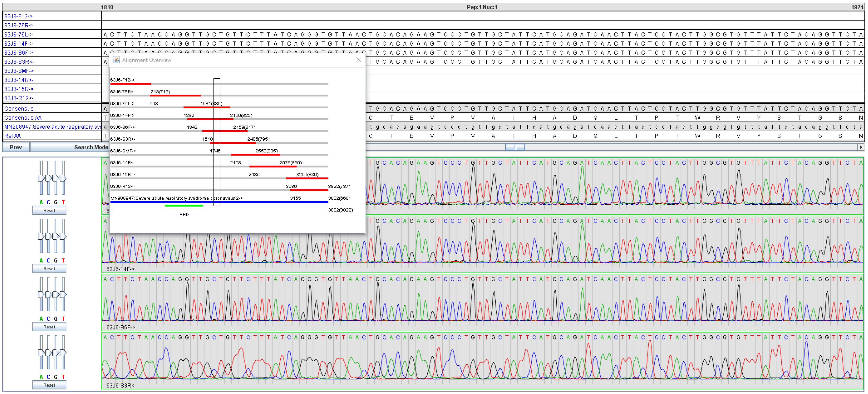Click the green RBD bar in overview
The image size is (868, 394).
pos(184,205)
